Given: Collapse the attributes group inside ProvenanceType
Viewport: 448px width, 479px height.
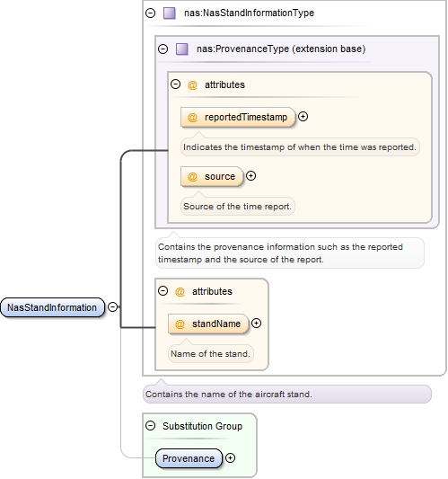Looking at the screenshot, I should pyautogui.click(x=175, y=84).
